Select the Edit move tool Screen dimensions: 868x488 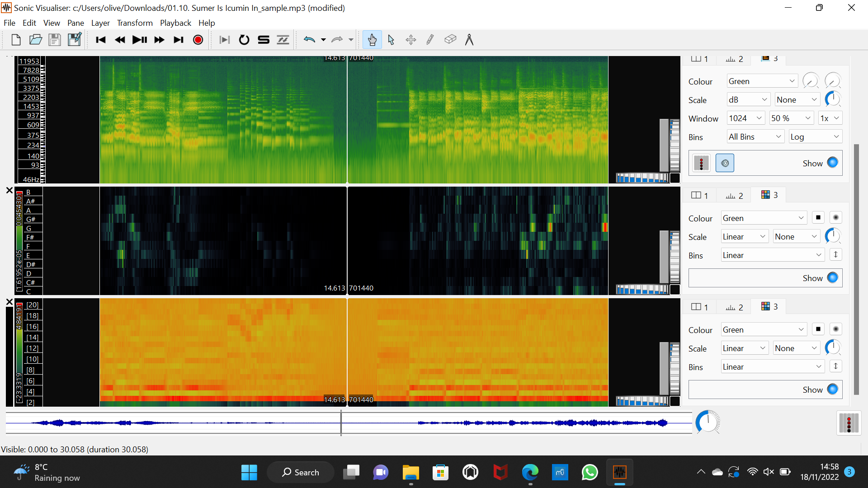coord(411,40)
